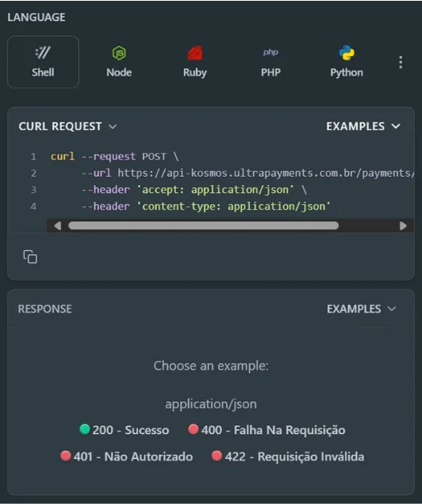Open RESPONSE EXAMPLES dropdown

click(361, 309)
